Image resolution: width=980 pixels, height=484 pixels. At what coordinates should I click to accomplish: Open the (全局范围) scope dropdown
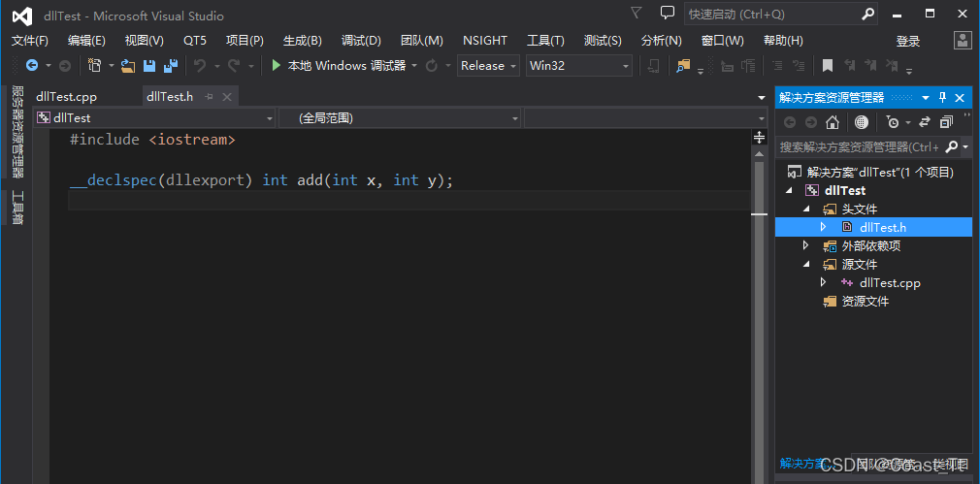point(400,117)
